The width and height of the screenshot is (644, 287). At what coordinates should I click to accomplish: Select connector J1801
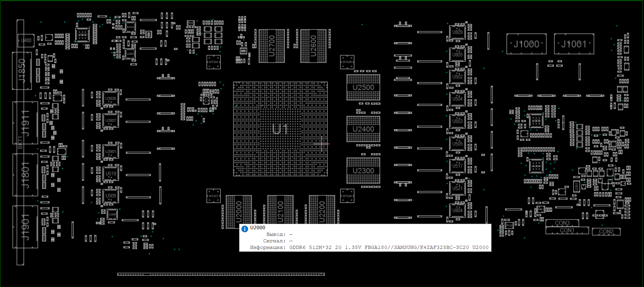point(25,175)
